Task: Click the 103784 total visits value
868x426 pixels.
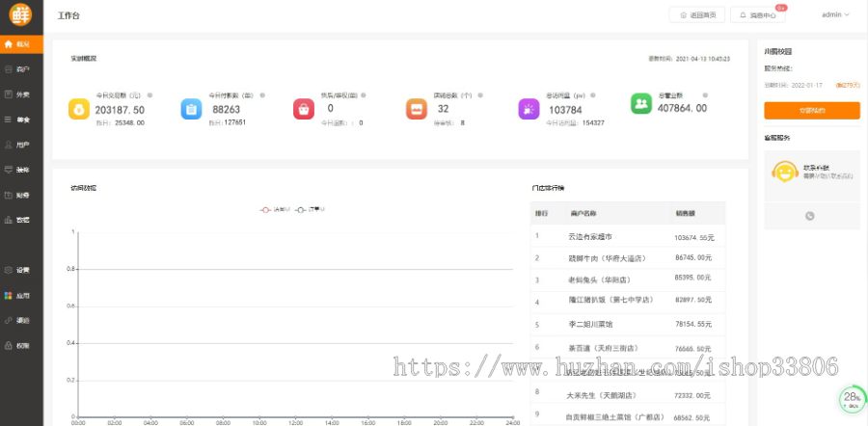Action: (x=565, y=110)
